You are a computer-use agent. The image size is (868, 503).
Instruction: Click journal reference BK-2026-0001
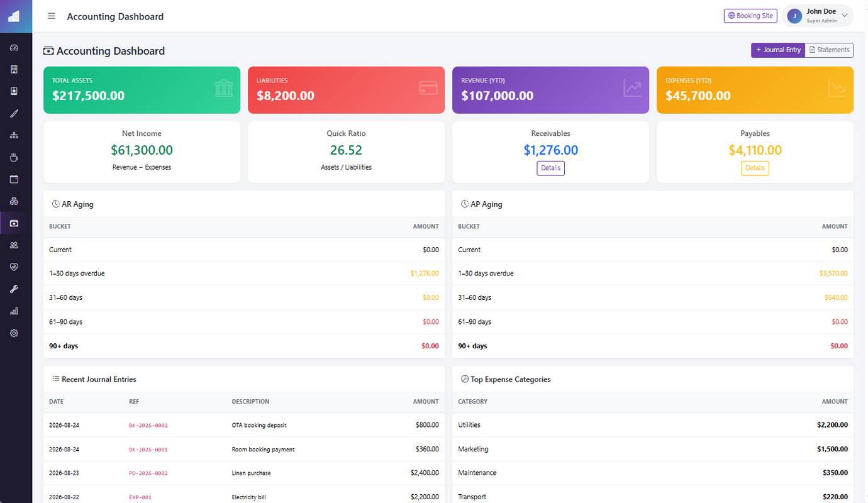148,450
